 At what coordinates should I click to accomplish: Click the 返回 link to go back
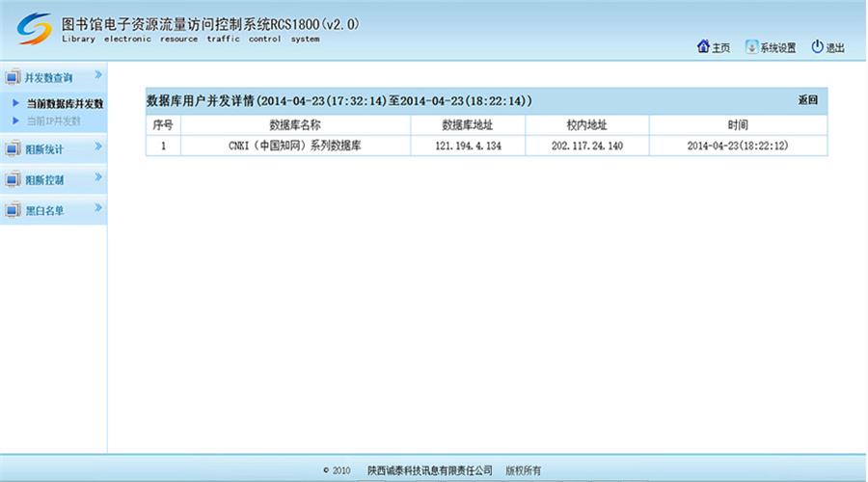pyautogui.click(x=807, y=100)
